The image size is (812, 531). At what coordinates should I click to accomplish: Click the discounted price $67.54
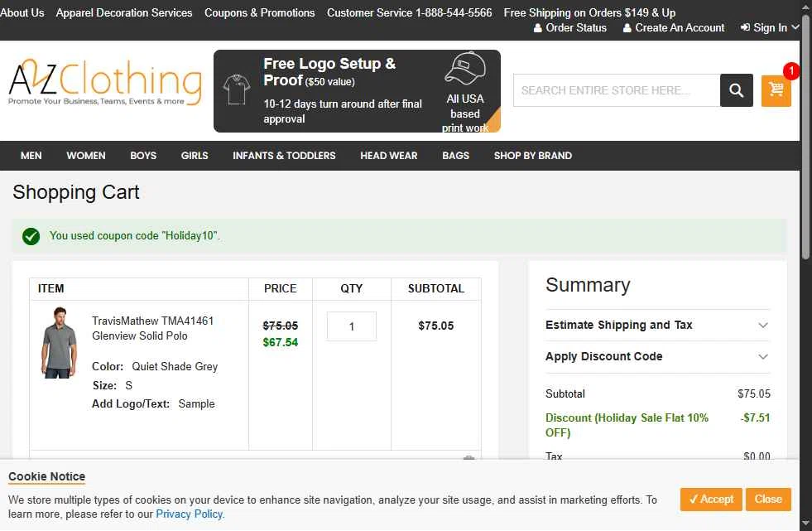(x=280, y=342)
